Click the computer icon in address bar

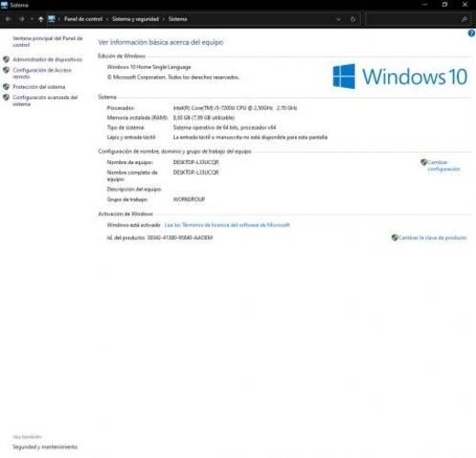coord(51,19)
